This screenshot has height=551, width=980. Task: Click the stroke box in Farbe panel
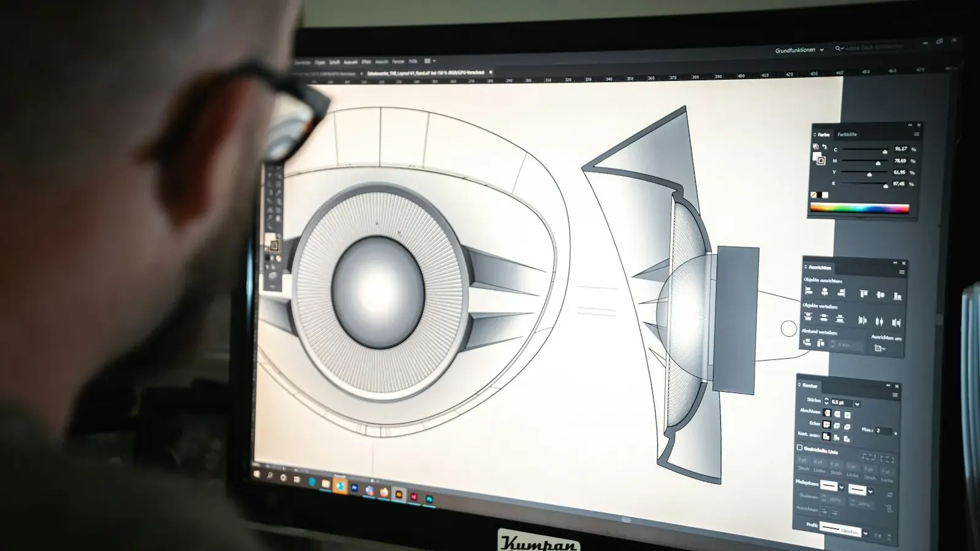coord(821,160)
